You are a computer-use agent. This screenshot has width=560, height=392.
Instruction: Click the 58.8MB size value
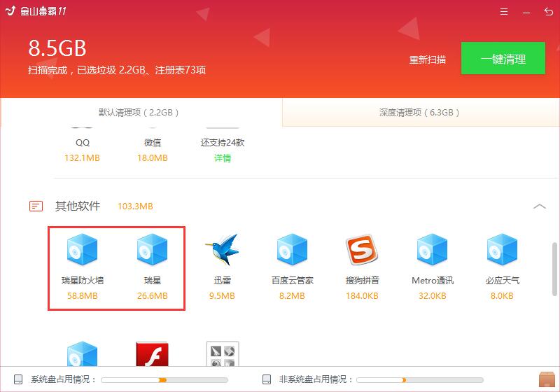(x=82, y=295)
